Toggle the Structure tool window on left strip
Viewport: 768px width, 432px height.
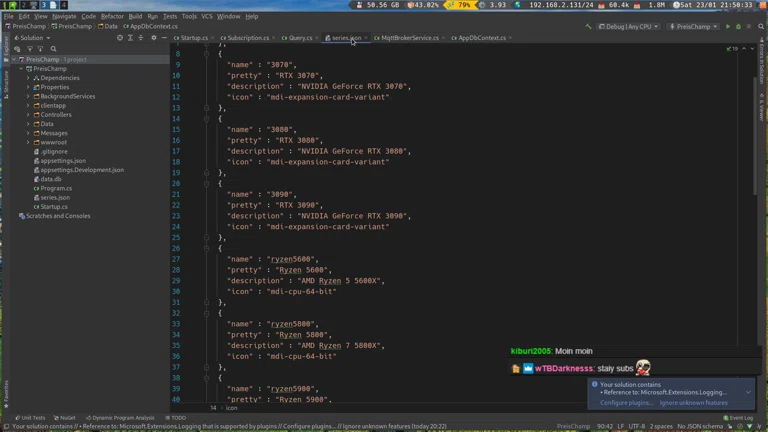(5, 82)
